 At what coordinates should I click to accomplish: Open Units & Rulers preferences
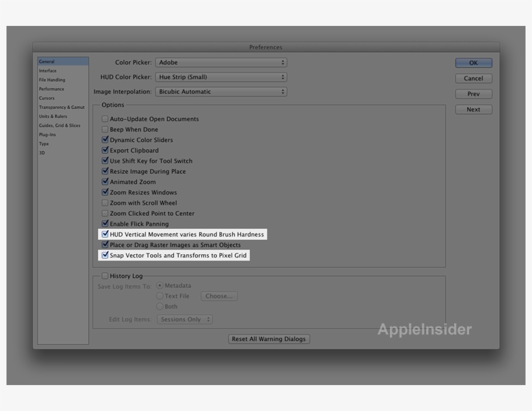tap(63, 116)
